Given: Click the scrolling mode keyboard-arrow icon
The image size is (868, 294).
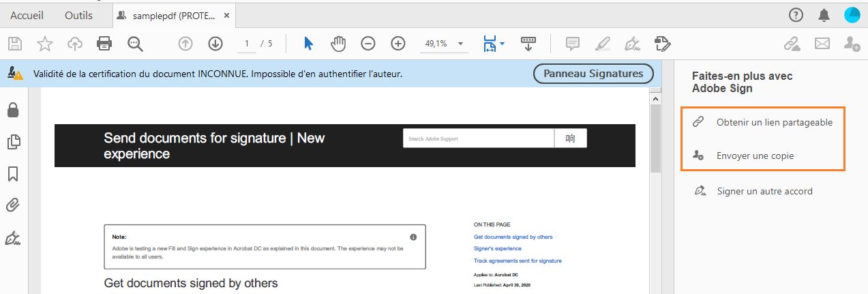Looking at the screenshot, I should (x=528, y=44).
